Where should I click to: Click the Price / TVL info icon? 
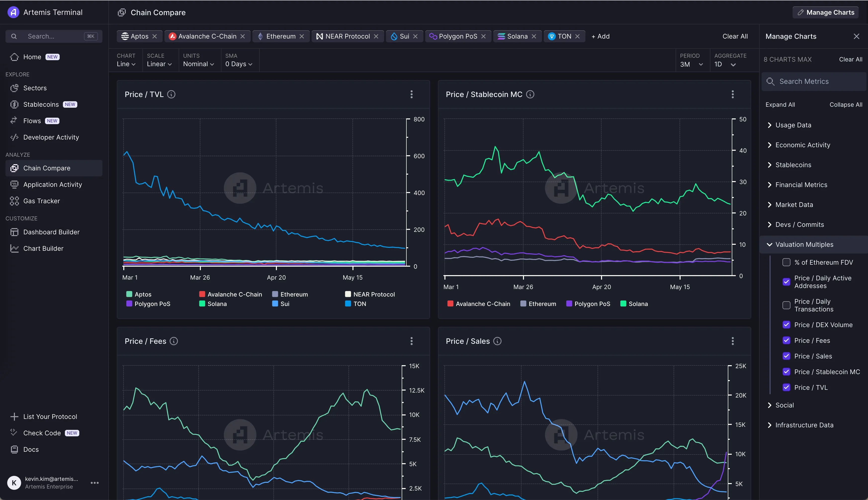pos(171,95)
